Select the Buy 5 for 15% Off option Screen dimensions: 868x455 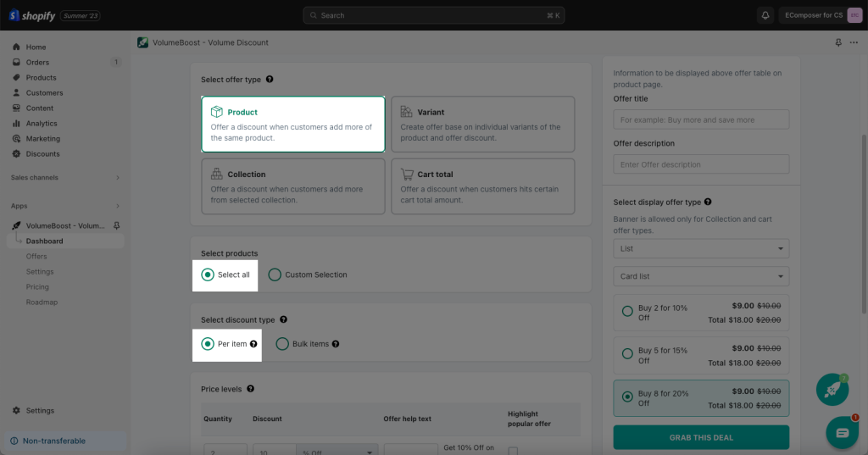pyautogui.click(x=627, y=353)
